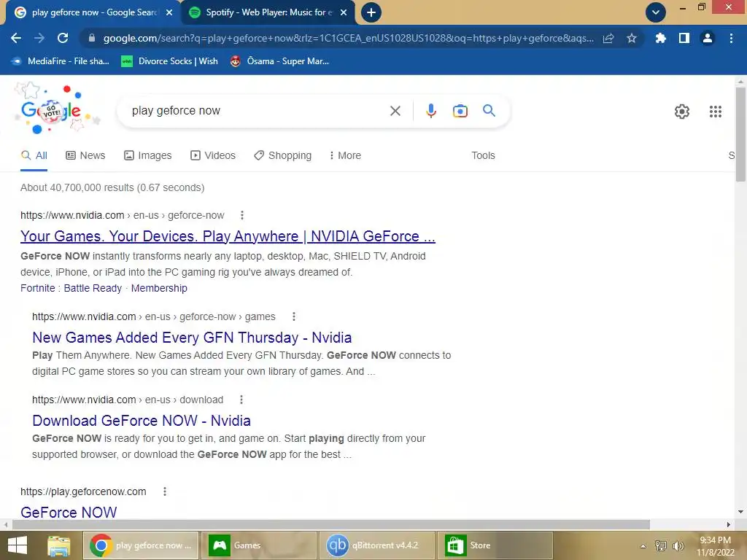The image size is (747, 560).
Task: Open the taskbar clock showing 9:34 PM
Action: coord(716,546)
